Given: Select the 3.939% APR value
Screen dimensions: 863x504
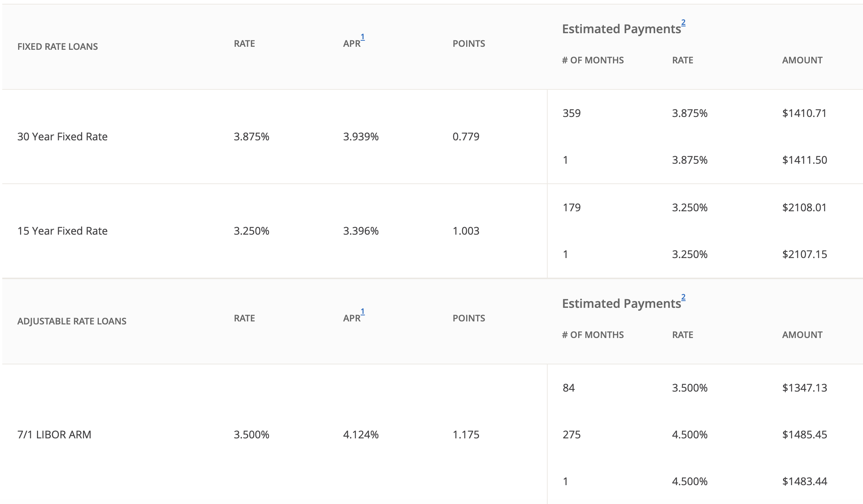Looking at the screenshot, I should [x=360, y=137].
